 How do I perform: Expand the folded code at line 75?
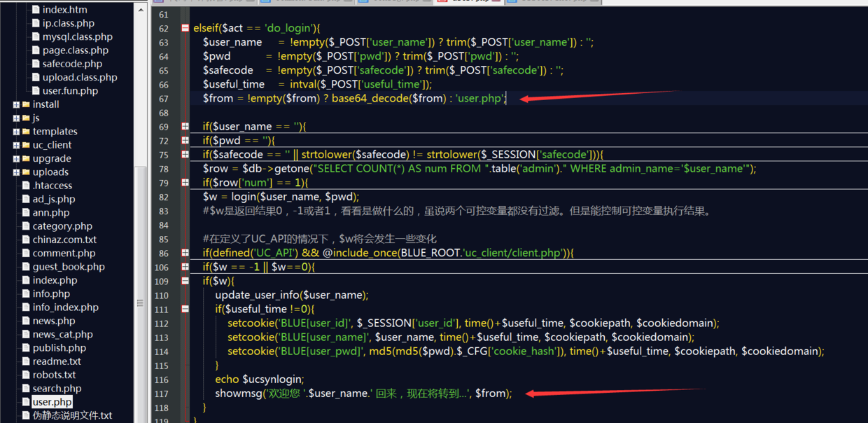coord(185,154)
